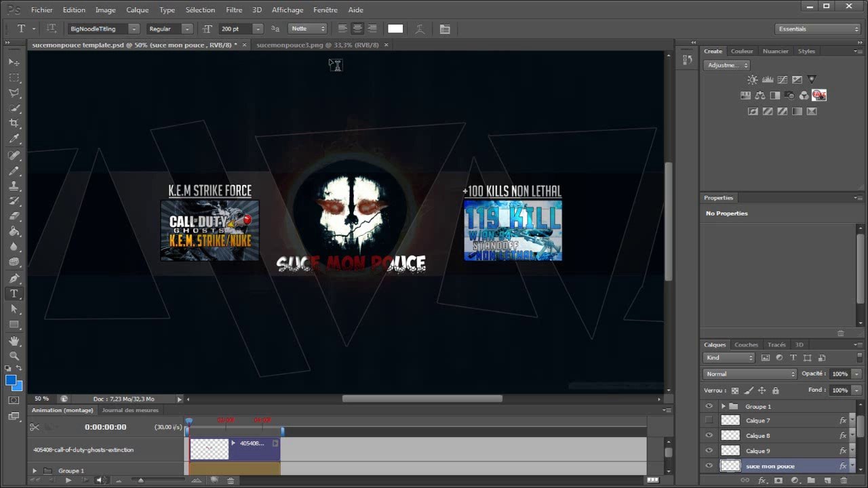Click the foreground color swatch
Image resolution: width=868 pixels, height=488 pixels.
click(11, 381)
